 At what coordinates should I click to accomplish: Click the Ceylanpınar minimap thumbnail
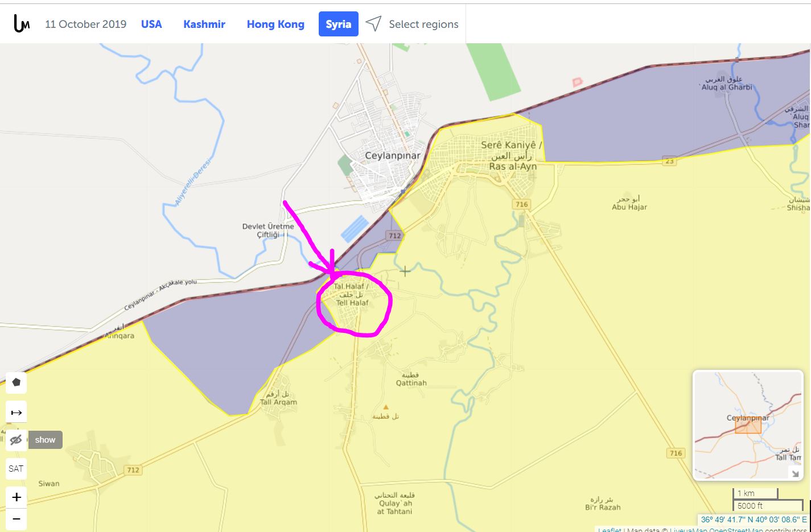coord(747,425)
